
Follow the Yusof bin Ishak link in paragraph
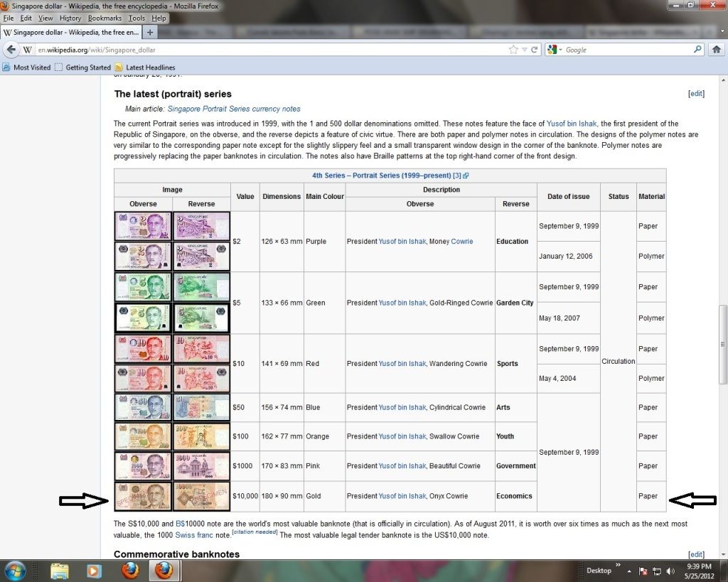coord(571,124)
